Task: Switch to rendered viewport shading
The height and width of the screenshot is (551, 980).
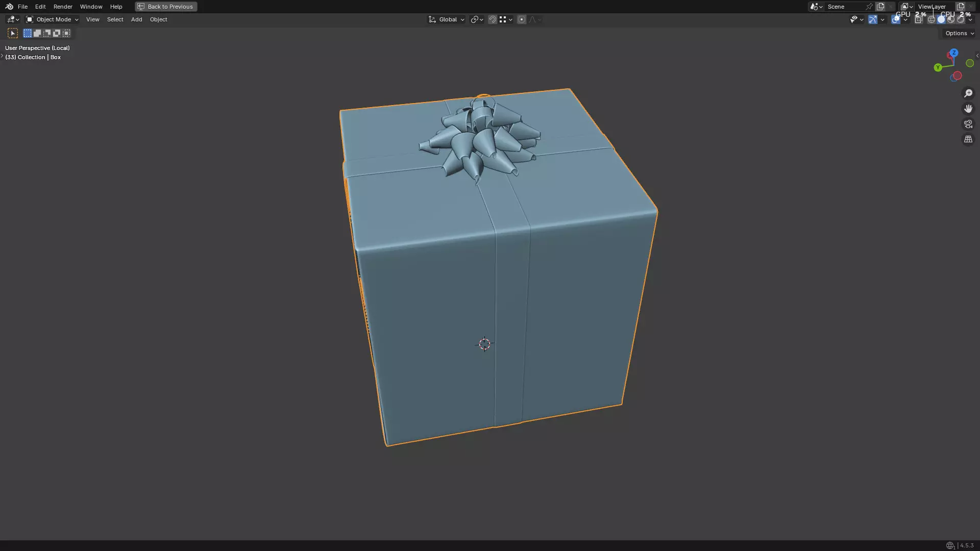Action: (961, 19)
